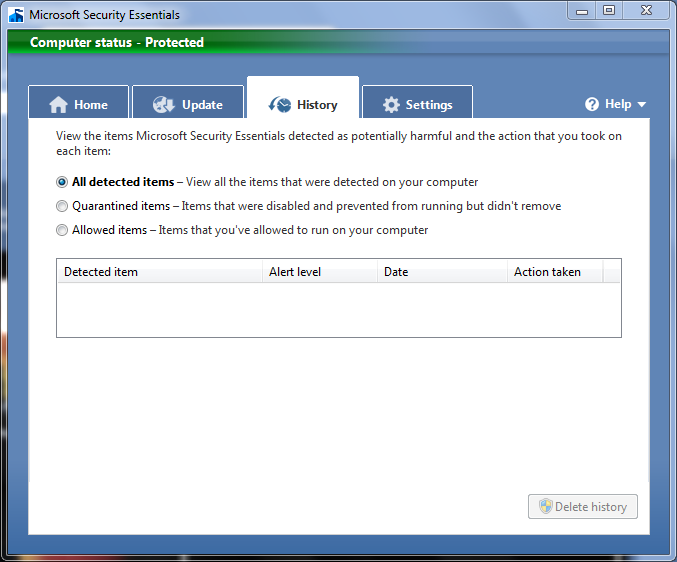677x562 pixels.
Task: Sort by the Alert level column
Action: 320,272
